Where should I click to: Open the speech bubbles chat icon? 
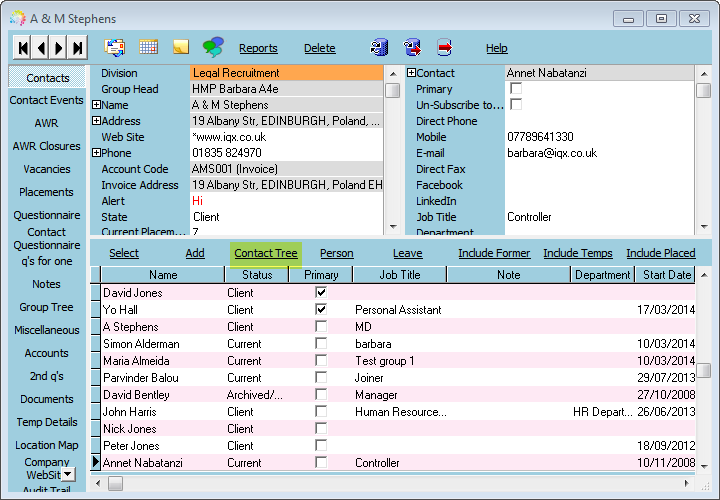213,47
